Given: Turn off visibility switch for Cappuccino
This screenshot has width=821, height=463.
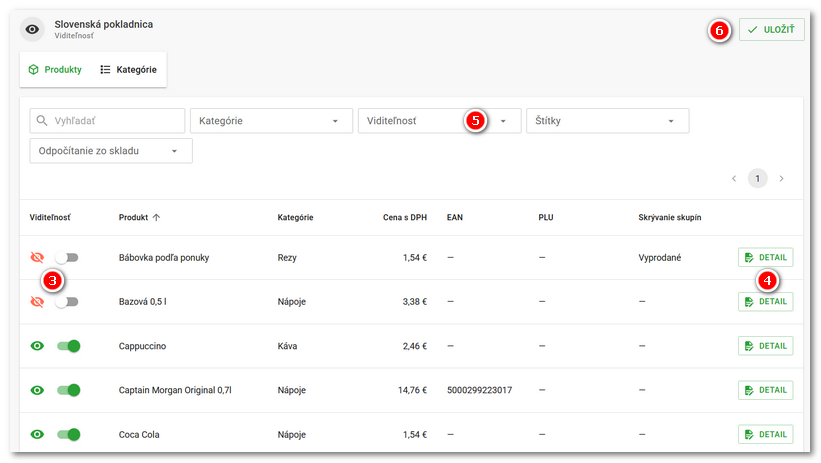Looking at the screenshot, I should (x=69, y=346).
